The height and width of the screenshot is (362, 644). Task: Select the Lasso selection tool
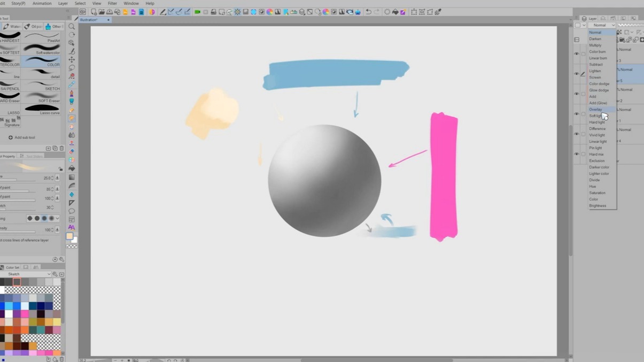click(x=72, y=68)
